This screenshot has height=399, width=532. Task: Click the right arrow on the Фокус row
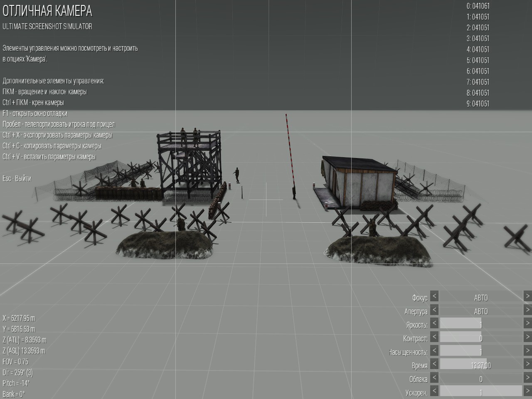527,296
